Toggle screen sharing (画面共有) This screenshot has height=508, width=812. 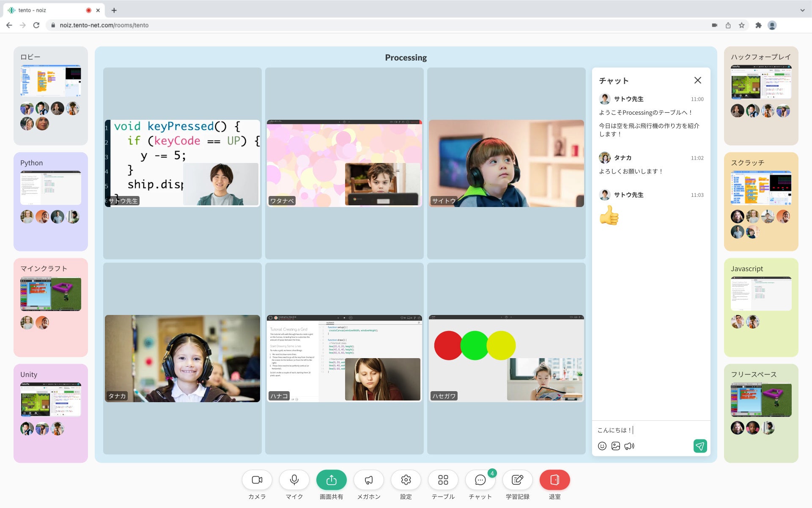pyautogui.click(x=332, y=480)
